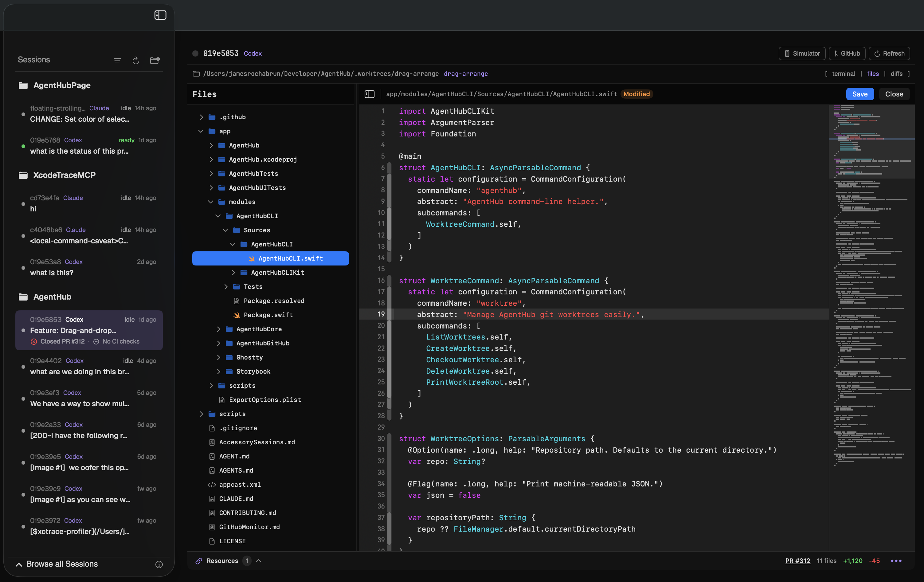Select session 'CHANGE: Set color of selec...'

pyautogui.click(x=89, y=114)
